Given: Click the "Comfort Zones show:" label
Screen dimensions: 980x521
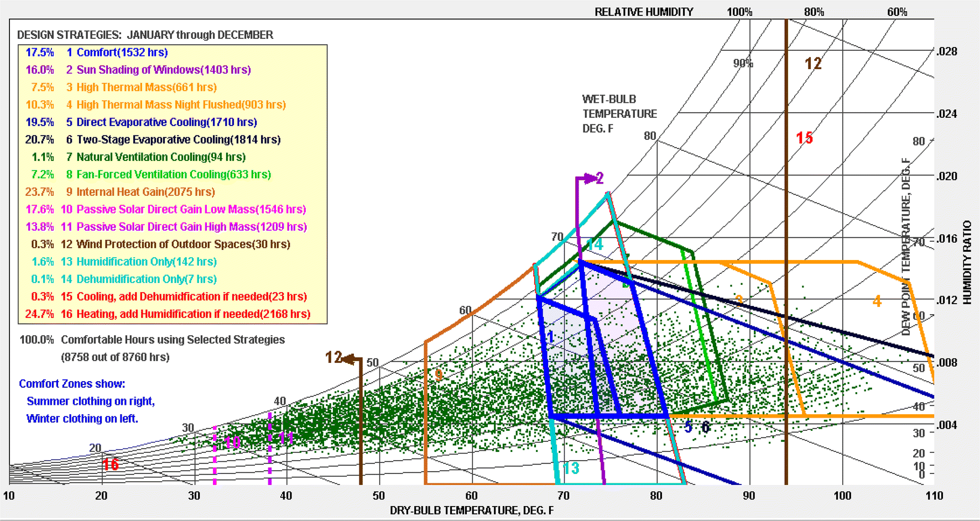Looking at the screenshot, I should (x=72, y=384).
